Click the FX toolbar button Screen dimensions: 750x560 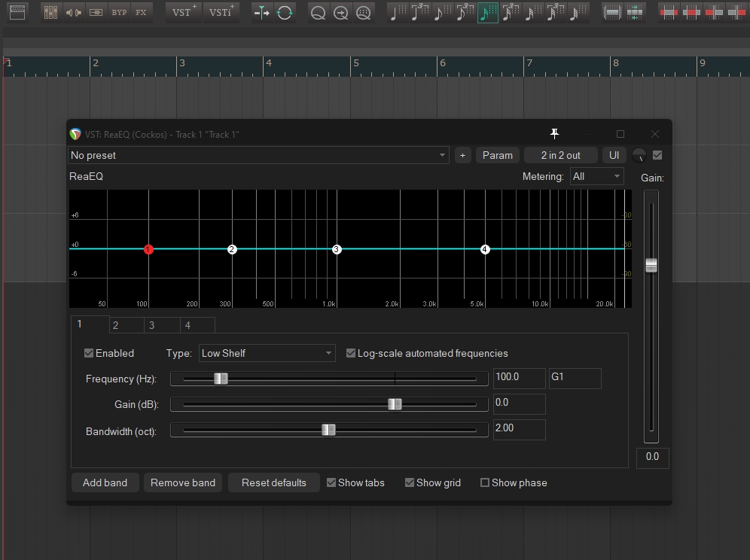click(x=141, y=12)
